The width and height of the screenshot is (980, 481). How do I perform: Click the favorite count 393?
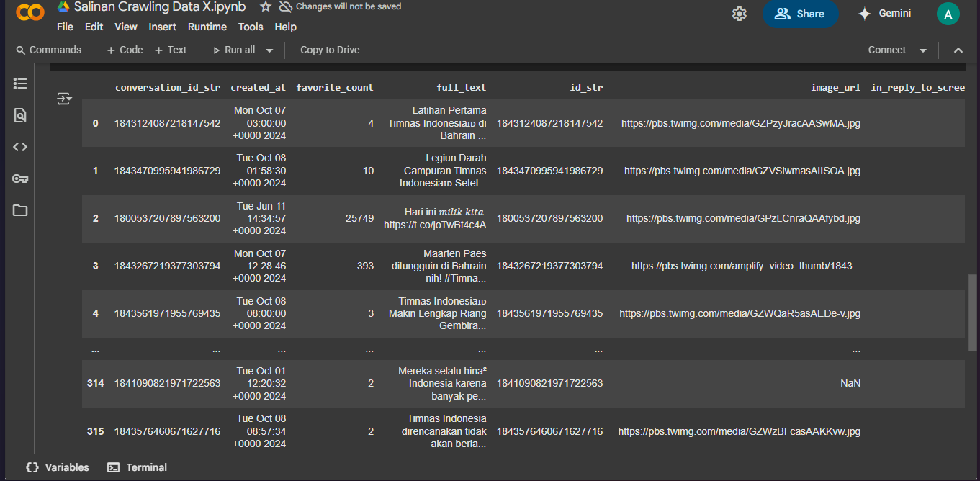pos(365,266)
